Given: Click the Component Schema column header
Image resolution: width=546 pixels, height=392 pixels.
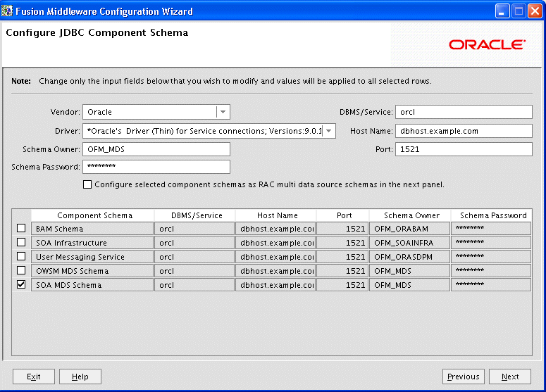Looking at the screenshot, I should 92,215.
